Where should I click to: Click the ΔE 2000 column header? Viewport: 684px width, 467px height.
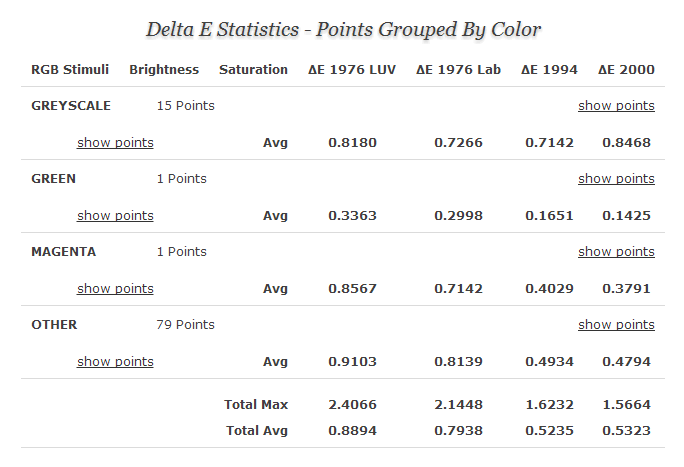pos(626,69)
